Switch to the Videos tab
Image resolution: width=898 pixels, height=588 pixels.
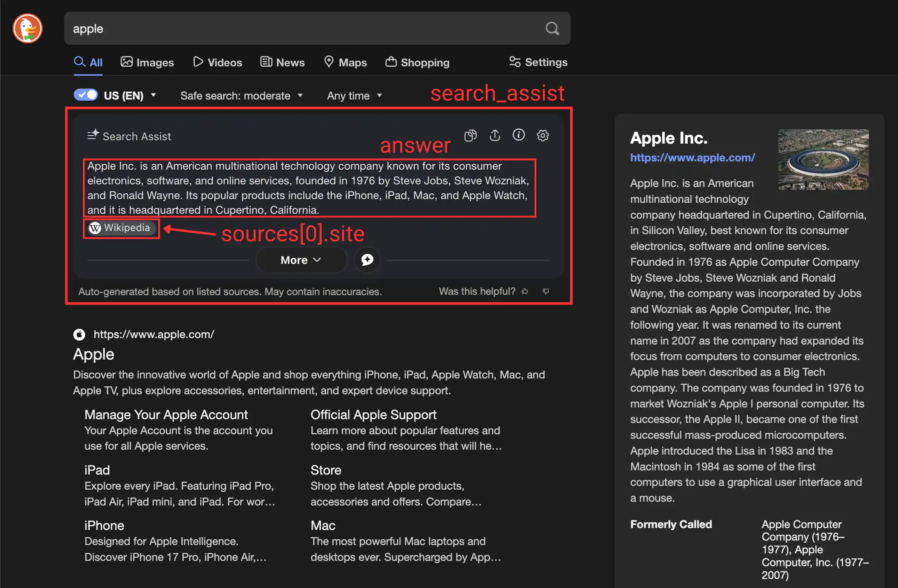[217, 62]
